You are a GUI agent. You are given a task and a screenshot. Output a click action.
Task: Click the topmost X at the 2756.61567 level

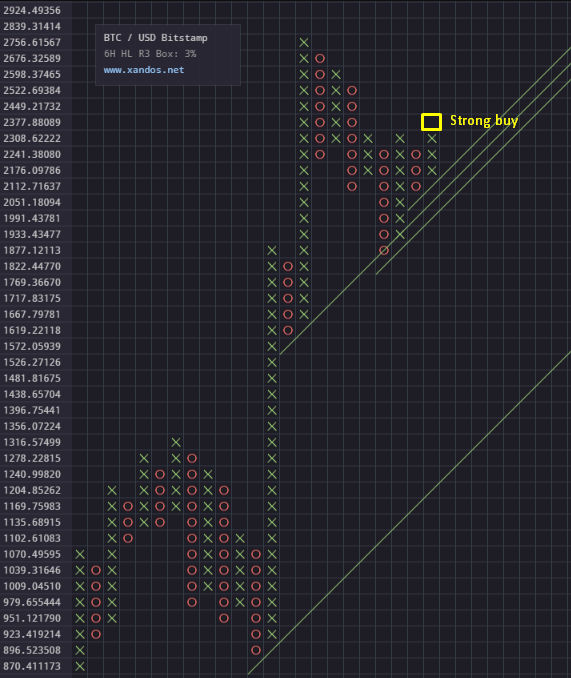coord(304,42)
